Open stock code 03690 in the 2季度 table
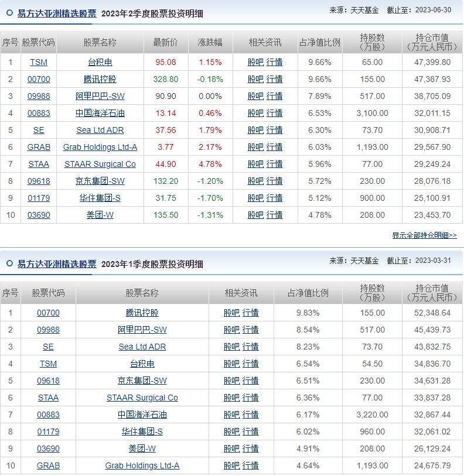The width and height of the screenshot is (464, 476). [39, 215]
